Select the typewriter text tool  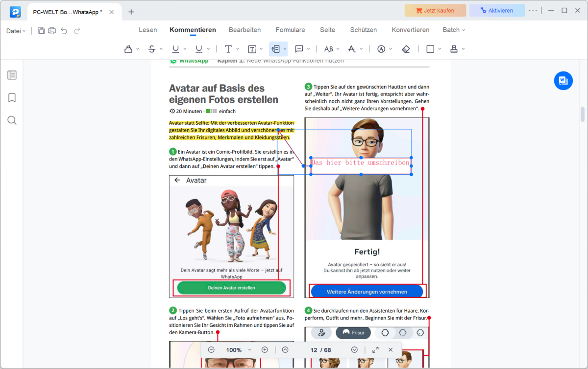tap(228, 49)
